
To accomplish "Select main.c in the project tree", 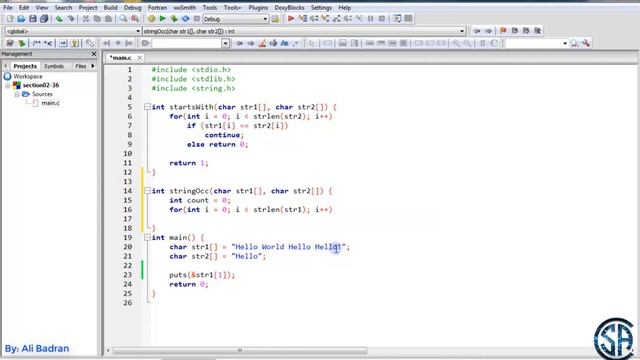I will pyautogui.click(x=50, y=103).
